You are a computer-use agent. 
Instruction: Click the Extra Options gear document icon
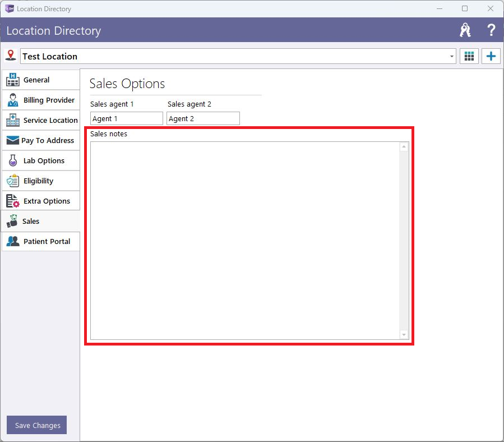tap(12, 201)
